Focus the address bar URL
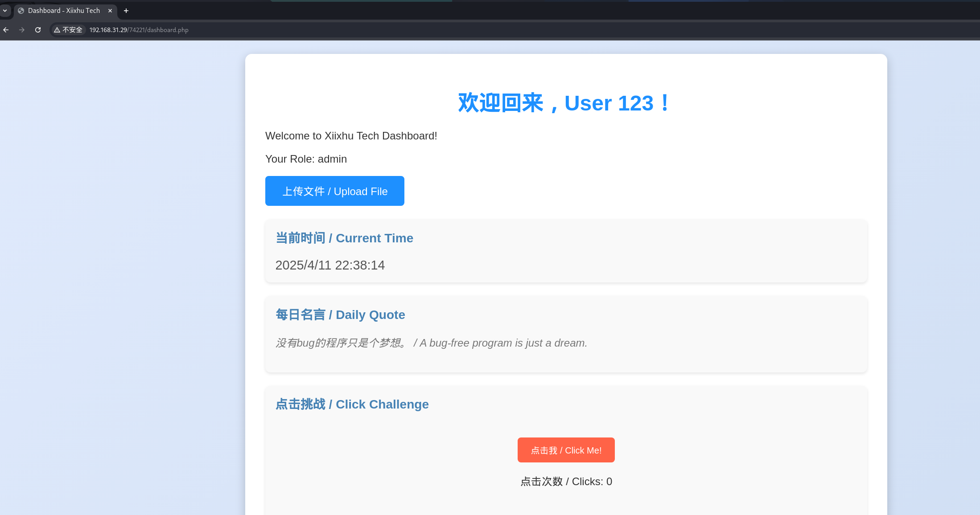980x515 pixels. click(139, 30)
